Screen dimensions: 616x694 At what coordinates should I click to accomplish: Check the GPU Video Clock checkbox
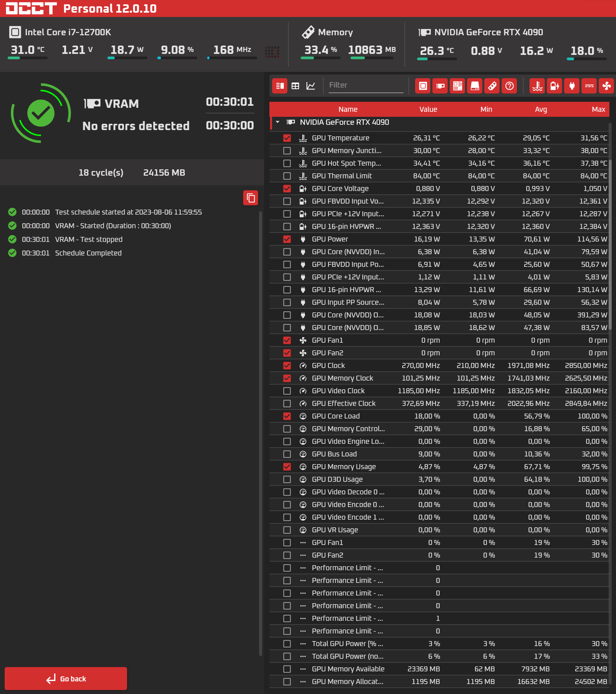click(x=287, y=391)
